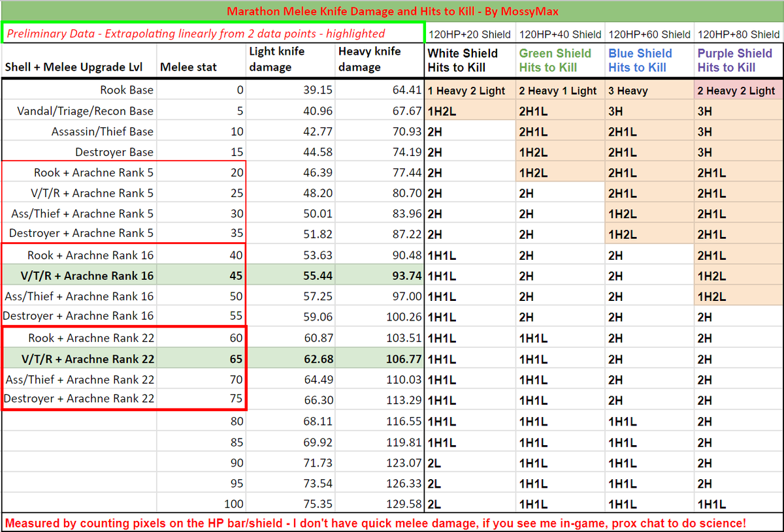Screen dimensions: 784x532
Task: Select the 'Rook + Arachne Rank 16' cell
Action: click(x=79, y=255)
